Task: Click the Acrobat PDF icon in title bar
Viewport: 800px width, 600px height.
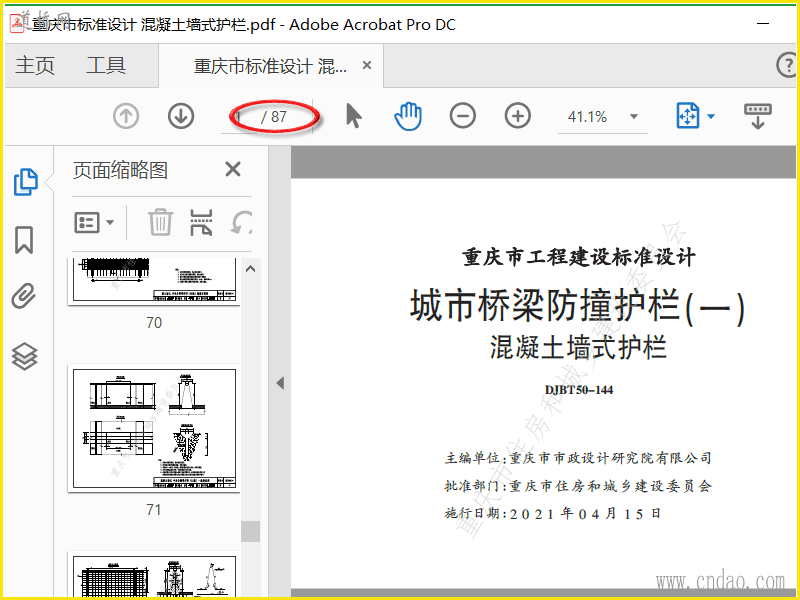Action: [17, 24]
